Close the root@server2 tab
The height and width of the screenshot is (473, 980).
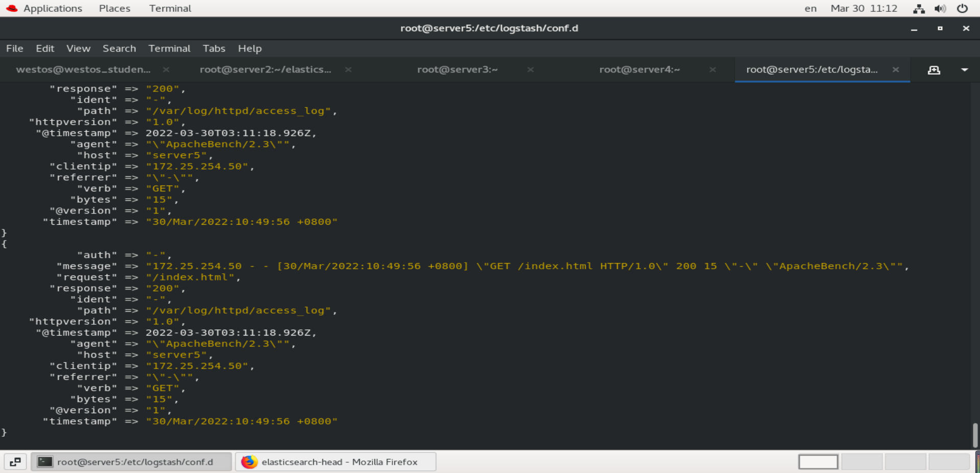(x=348, y=69)
